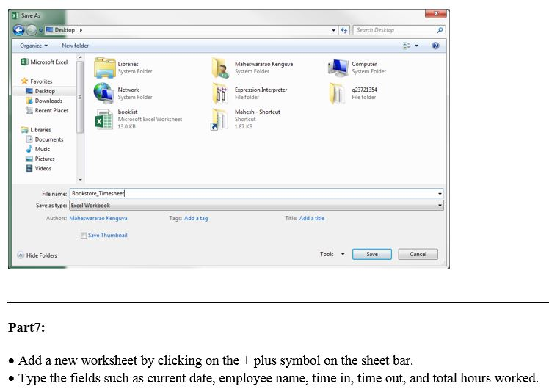Open Maheswararao Kenguva user folder icon

220,68
